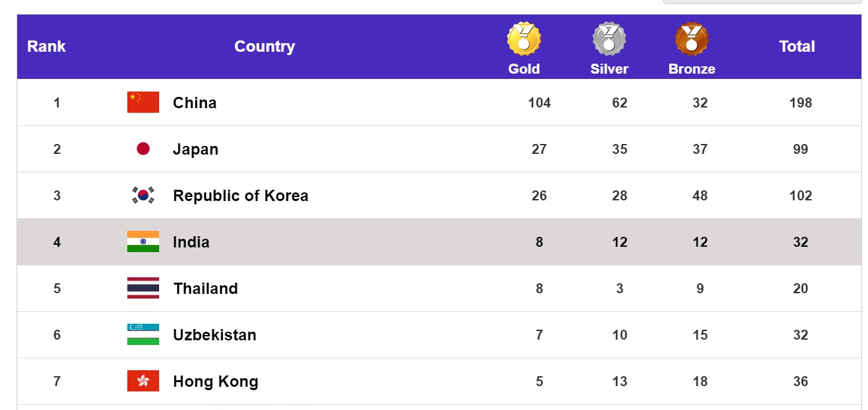Click Japan's gold count of 27
868x410 pixels.
click(x=539, y=149)
